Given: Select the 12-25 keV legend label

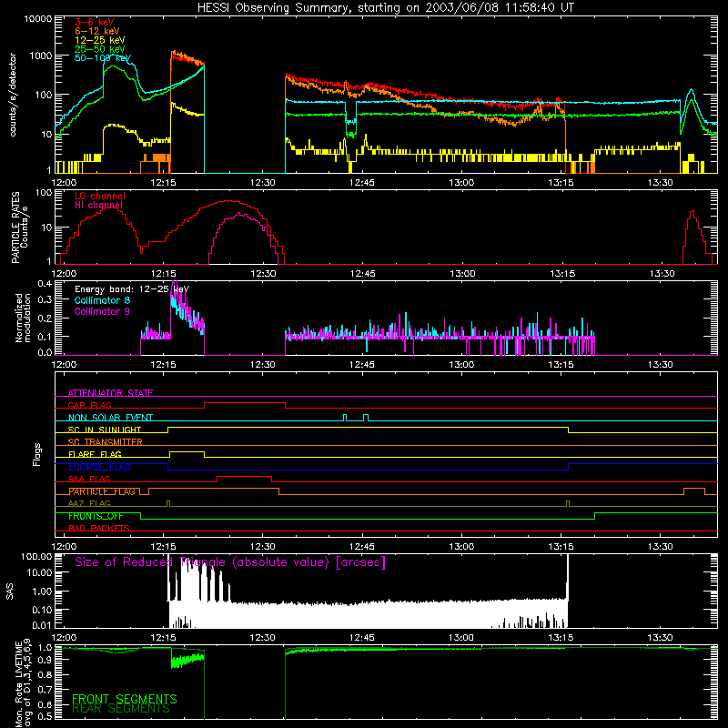Looking at the screenshot, I should (x=100, y=40).
